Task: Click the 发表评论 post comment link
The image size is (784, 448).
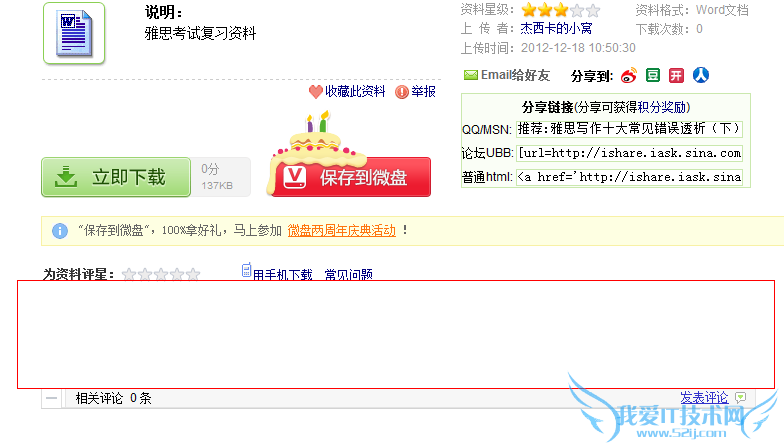Action: (704, 398)
